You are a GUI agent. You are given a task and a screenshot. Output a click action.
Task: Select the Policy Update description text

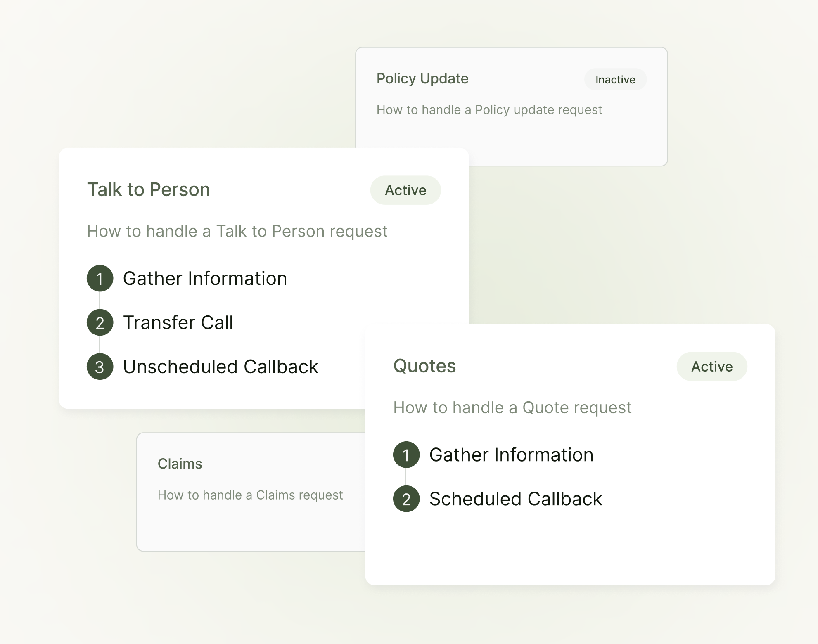(489, 109)
